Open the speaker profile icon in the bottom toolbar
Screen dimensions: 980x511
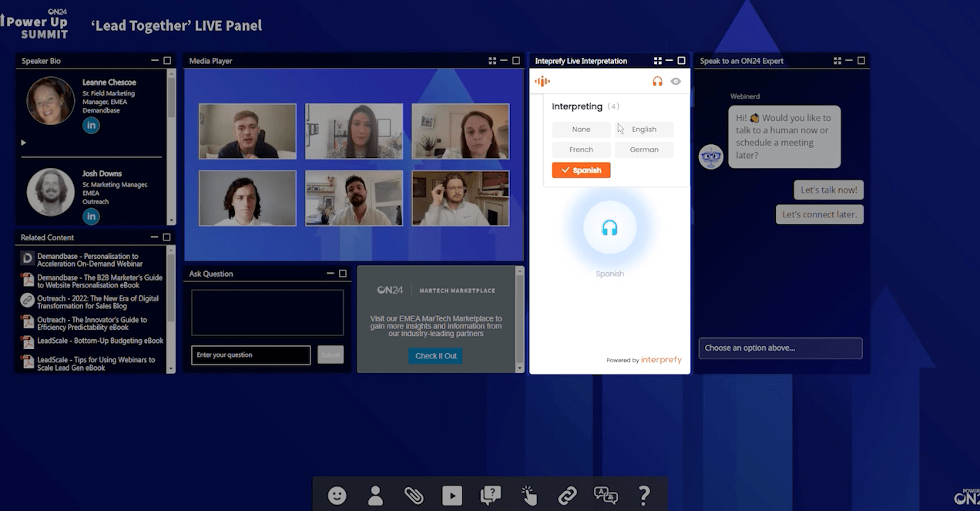tap(375, 496)
